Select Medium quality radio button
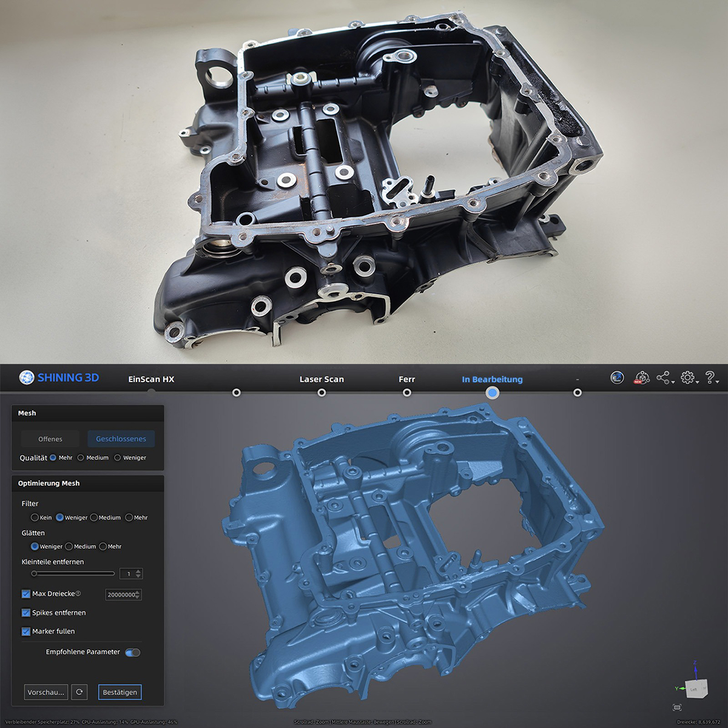The image size is (728, 728). pyautogui.click(x=81, y=457)
